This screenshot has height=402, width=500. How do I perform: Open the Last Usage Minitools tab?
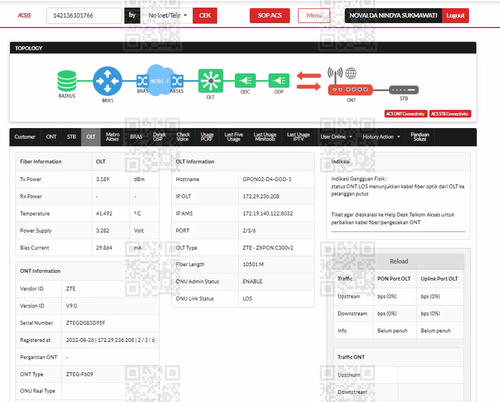coord(265,137)
